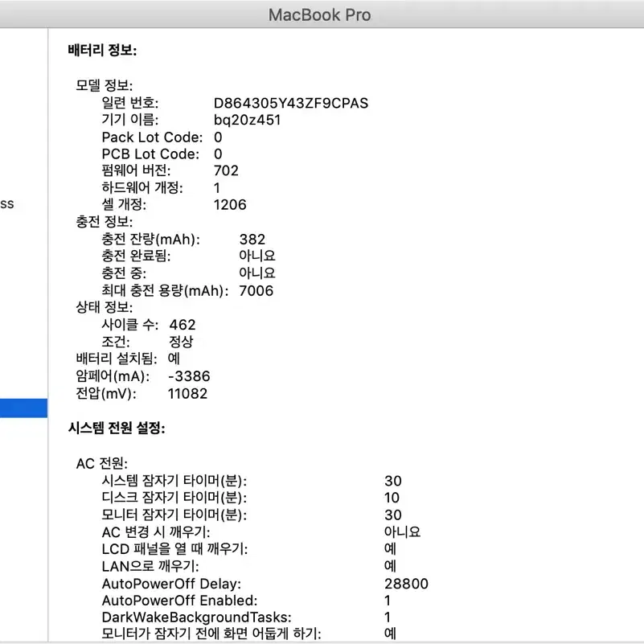The height and width of the screenshot is (644, 644).
Task: Click the LCD 패널을 열 때 깨우기 label
Action: click(174, 548)
